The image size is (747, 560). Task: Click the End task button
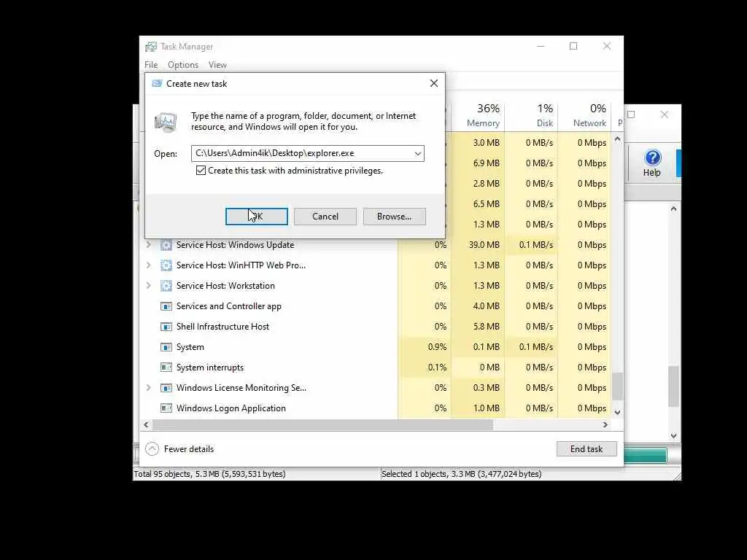[x=587, y=449]
